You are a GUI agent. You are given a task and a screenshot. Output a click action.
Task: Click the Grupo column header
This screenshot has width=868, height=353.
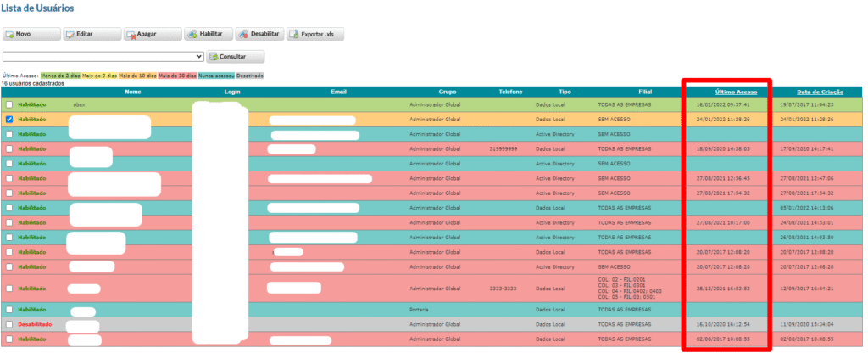447,92
